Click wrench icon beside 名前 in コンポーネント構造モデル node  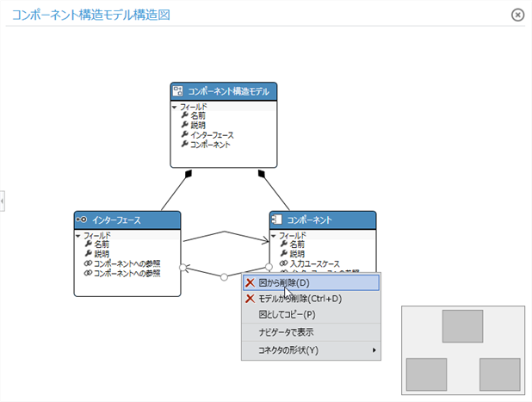click(184, 115)
